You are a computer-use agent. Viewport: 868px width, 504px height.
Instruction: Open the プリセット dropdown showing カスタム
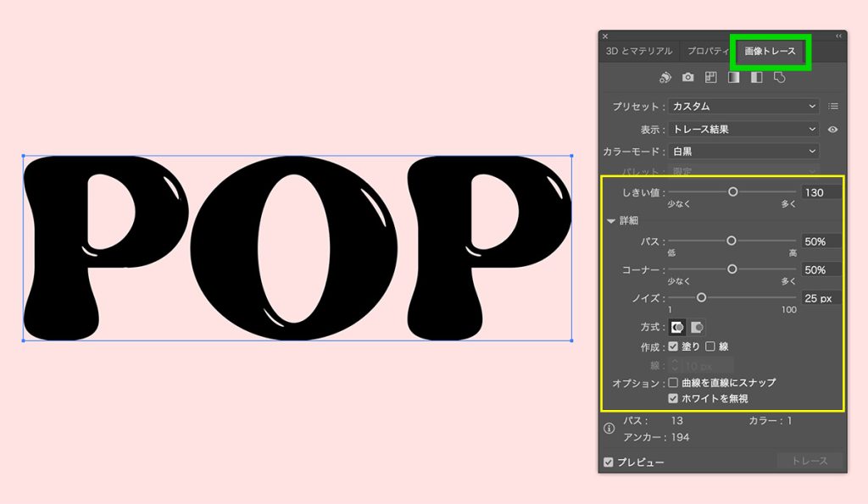tap(743, 105)
